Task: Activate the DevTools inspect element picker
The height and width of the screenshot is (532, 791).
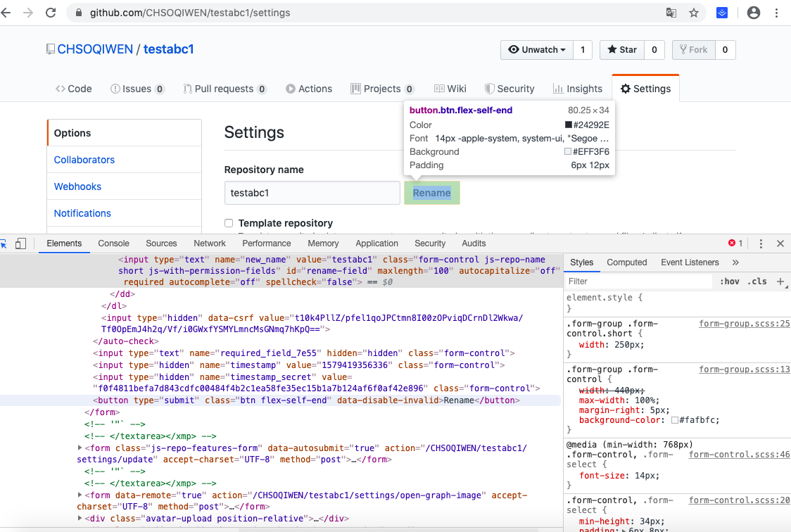Action: pos(4,243)
